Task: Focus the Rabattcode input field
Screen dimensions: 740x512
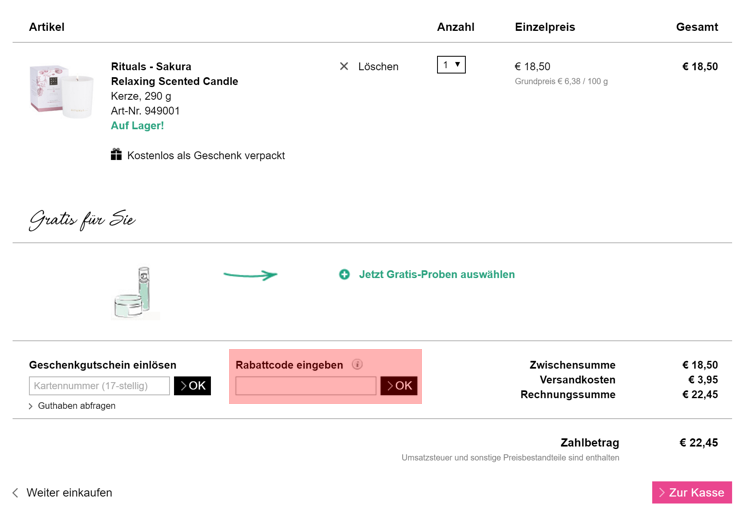Action: (306, 386)
